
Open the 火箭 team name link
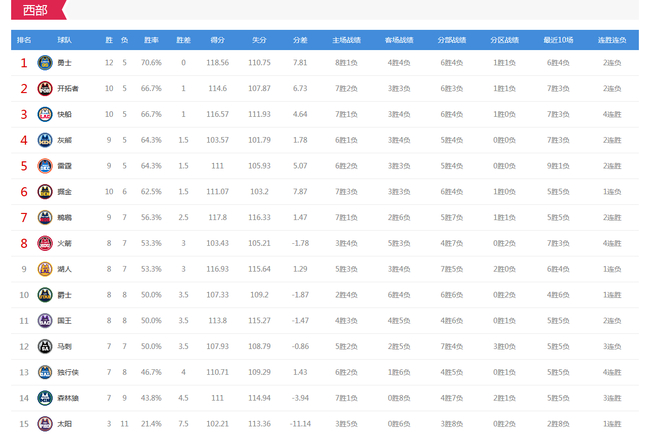point(64,243)
